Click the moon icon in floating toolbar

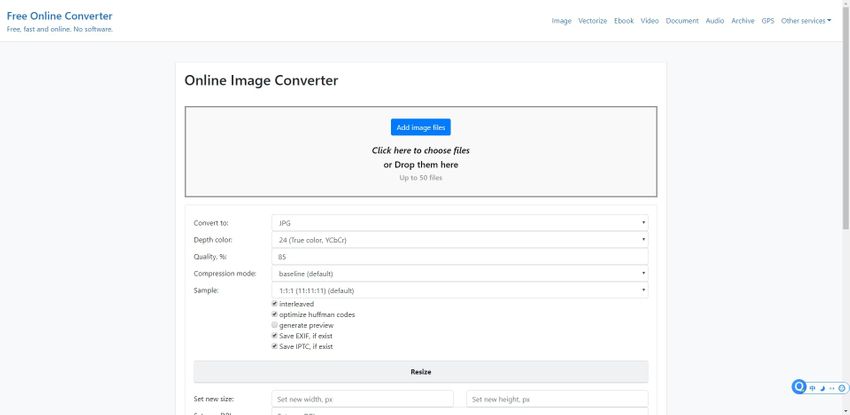coord(822,388)
